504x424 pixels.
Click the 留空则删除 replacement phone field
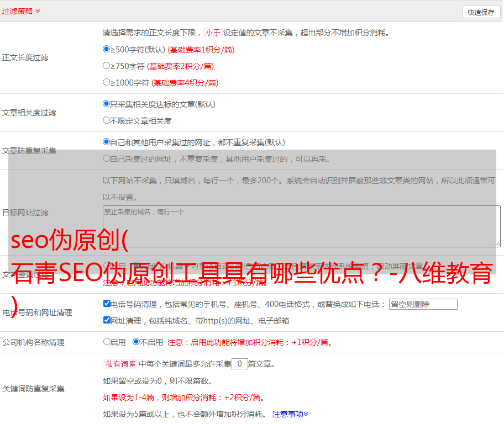[x=423, y=304]
